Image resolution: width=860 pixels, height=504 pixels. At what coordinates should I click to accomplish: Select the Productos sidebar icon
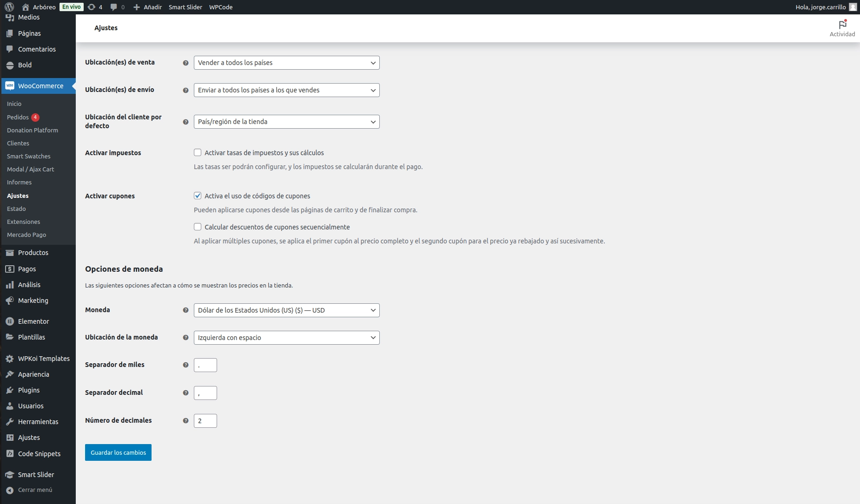(10, 252)
